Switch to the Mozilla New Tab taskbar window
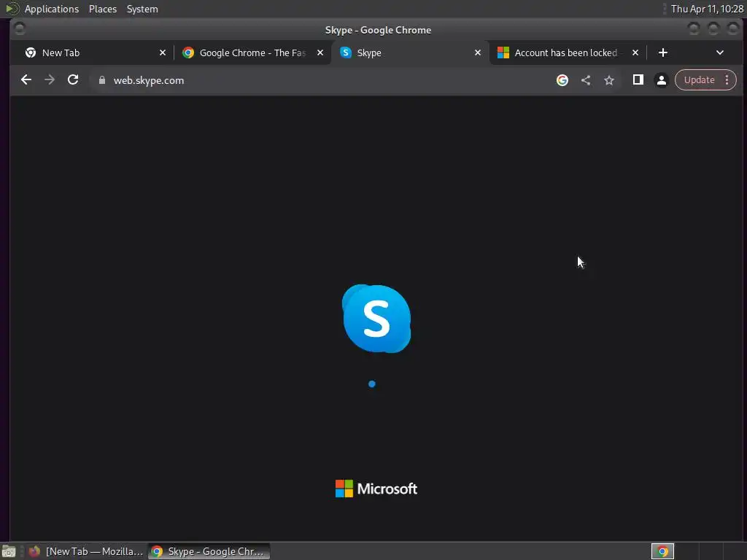 coord(86,551)
